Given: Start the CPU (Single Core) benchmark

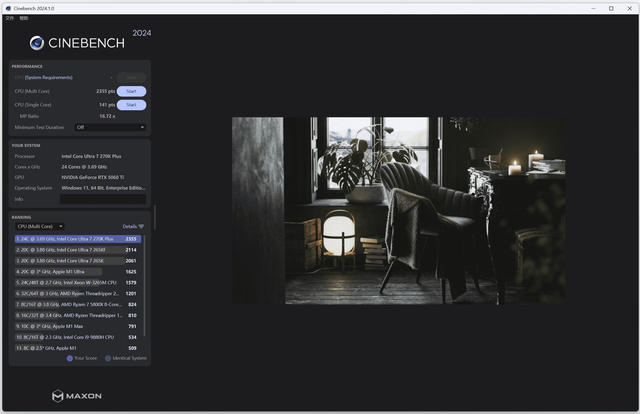Looking at the screenshot, I should (131, 104).
